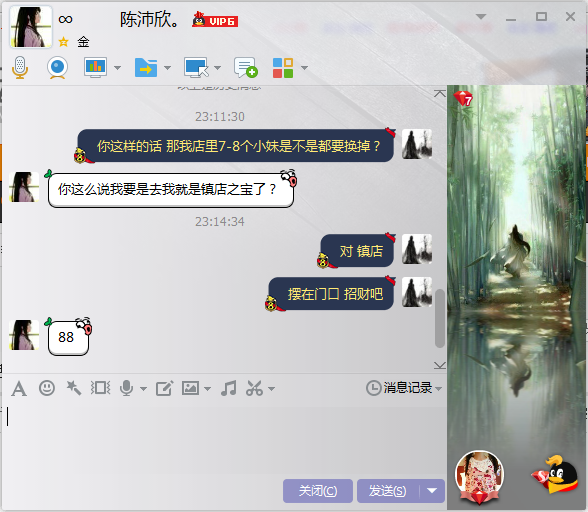Click timestamp 23:14:34
The image size is (588, 512).
tap(219, 222)
